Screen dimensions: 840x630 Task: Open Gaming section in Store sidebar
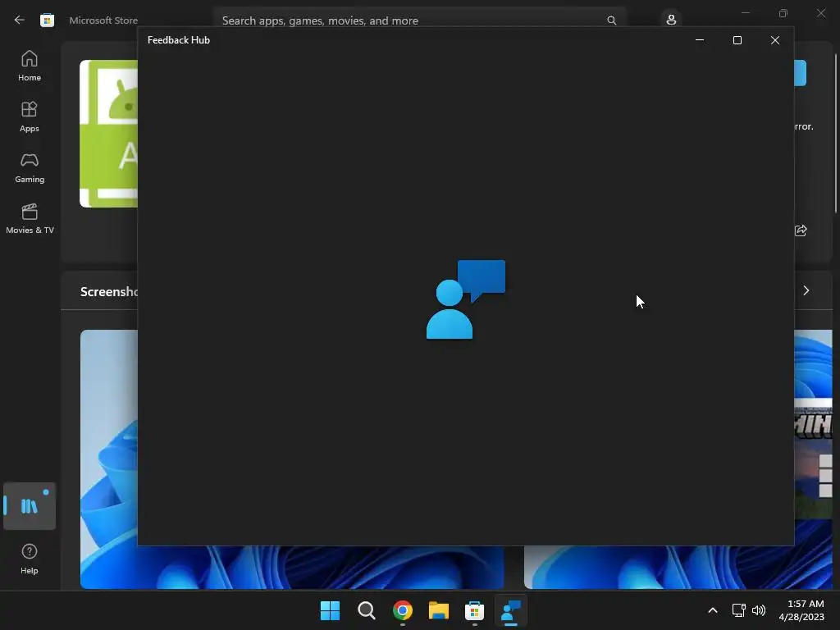coord(30,167)
